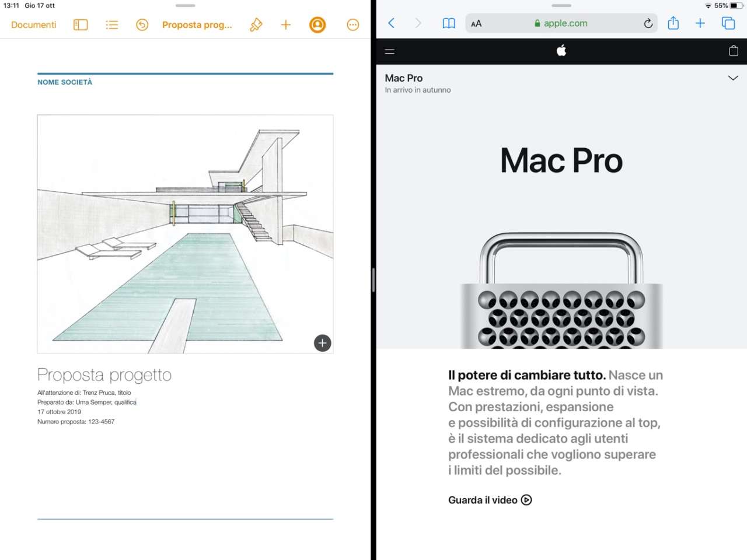
Task: Tap the multitasking grabber above the Pages window
Action: coord(186,5)
